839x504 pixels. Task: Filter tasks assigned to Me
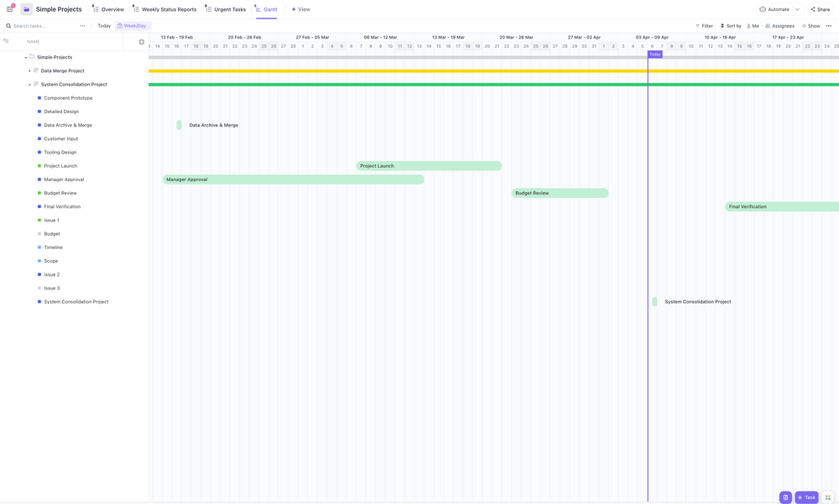(x=751, y=25)
